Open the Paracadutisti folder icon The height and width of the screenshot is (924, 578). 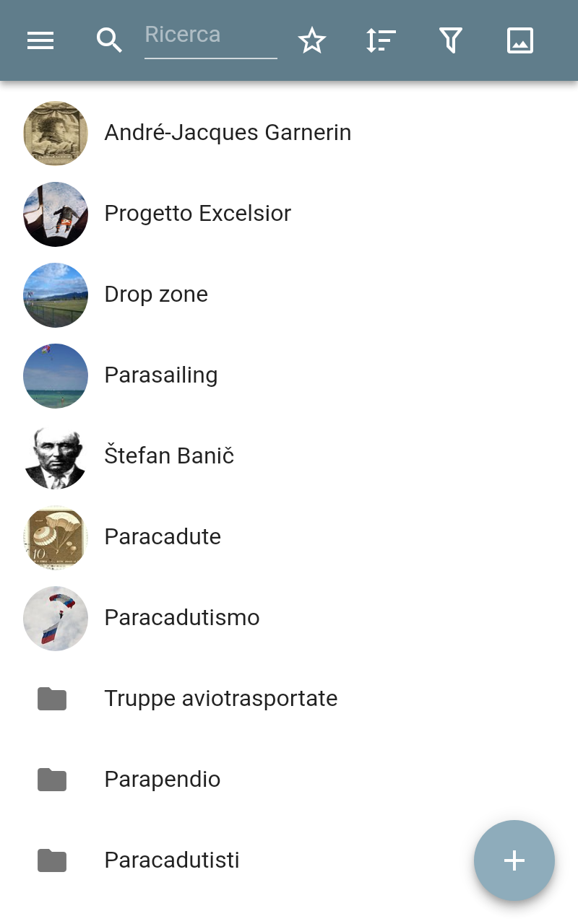(52, 860)
